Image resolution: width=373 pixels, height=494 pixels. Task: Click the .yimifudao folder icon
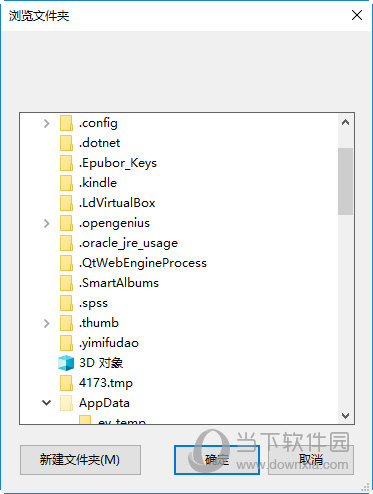pos(66,343)
